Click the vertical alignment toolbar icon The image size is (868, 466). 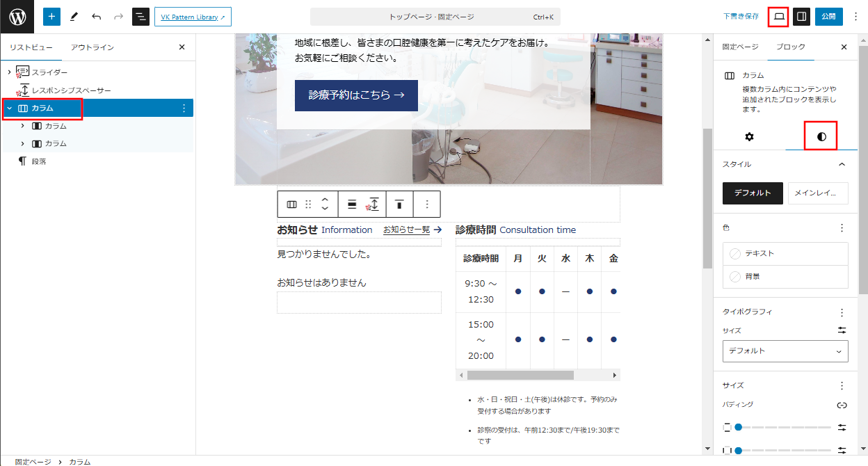[399, 204]
